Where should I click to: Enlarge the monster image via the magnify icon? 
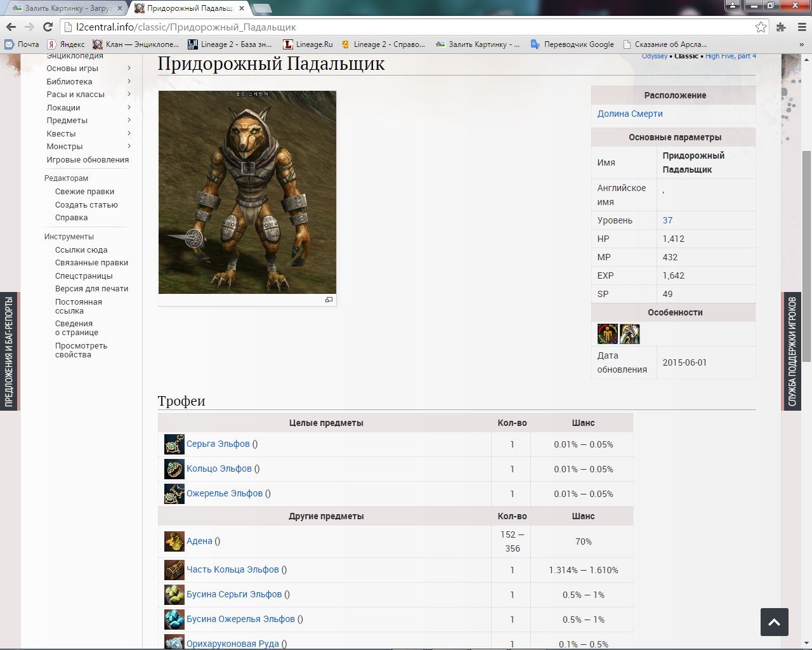point(329,300)
